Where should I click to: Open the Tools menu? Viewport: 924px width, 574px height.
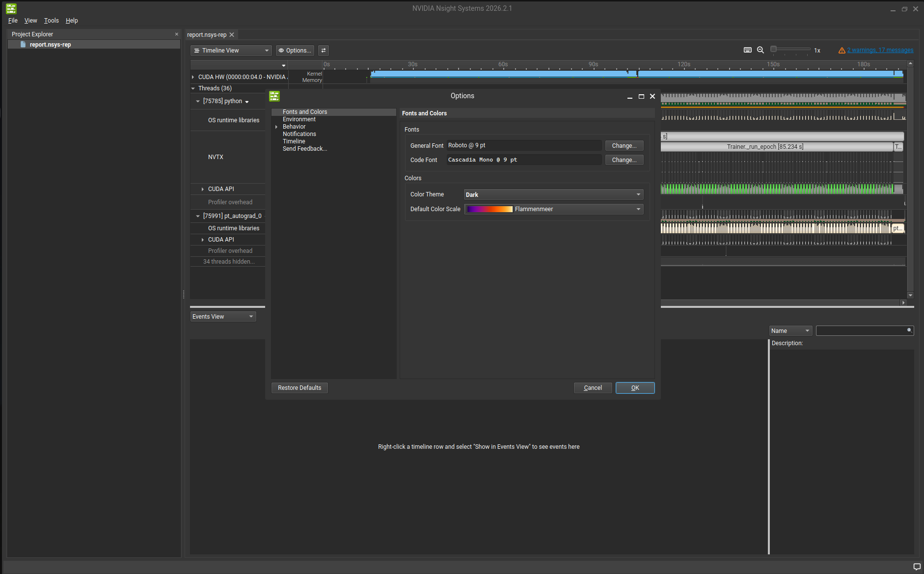51,21
